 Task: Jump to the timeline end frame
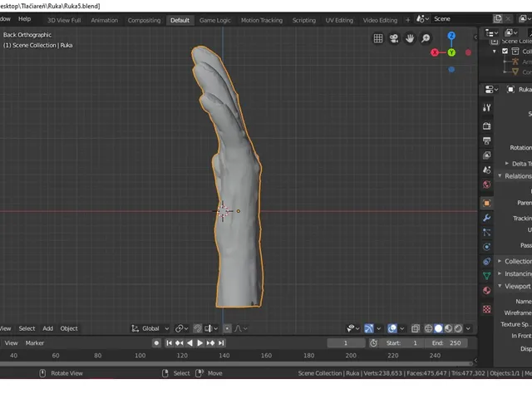[221, 343]
